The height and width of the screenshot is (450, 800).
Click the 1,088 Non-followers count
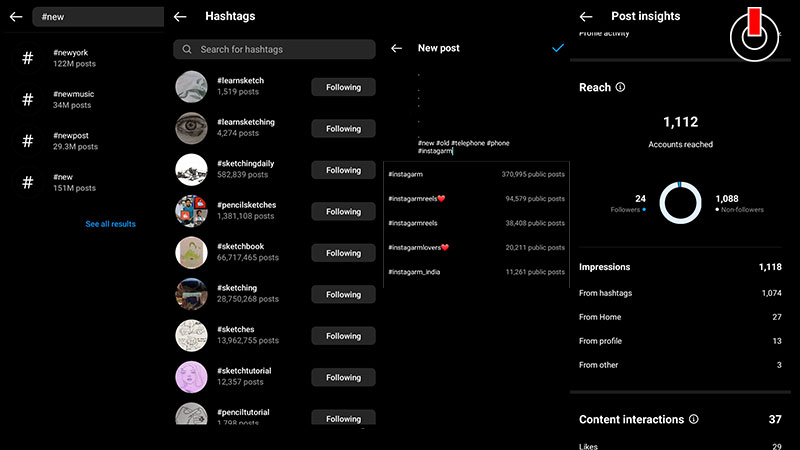pos(727,198)
